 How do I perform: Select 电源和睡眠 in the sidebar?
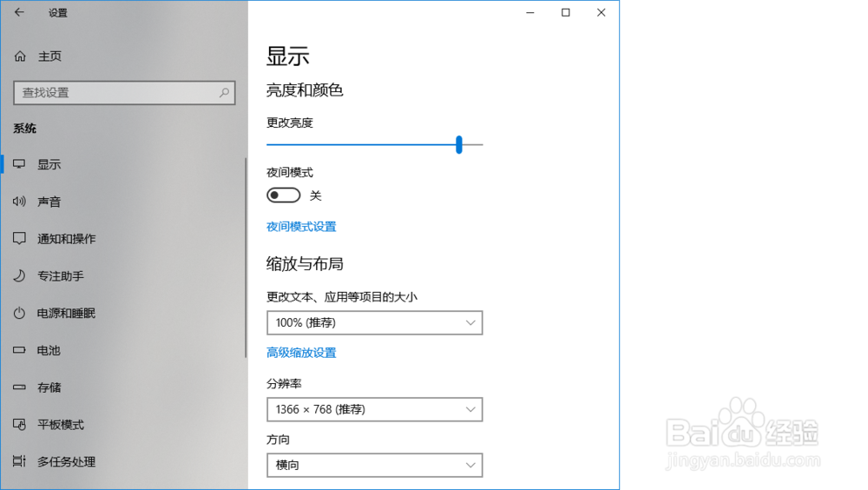coord(67,313)
